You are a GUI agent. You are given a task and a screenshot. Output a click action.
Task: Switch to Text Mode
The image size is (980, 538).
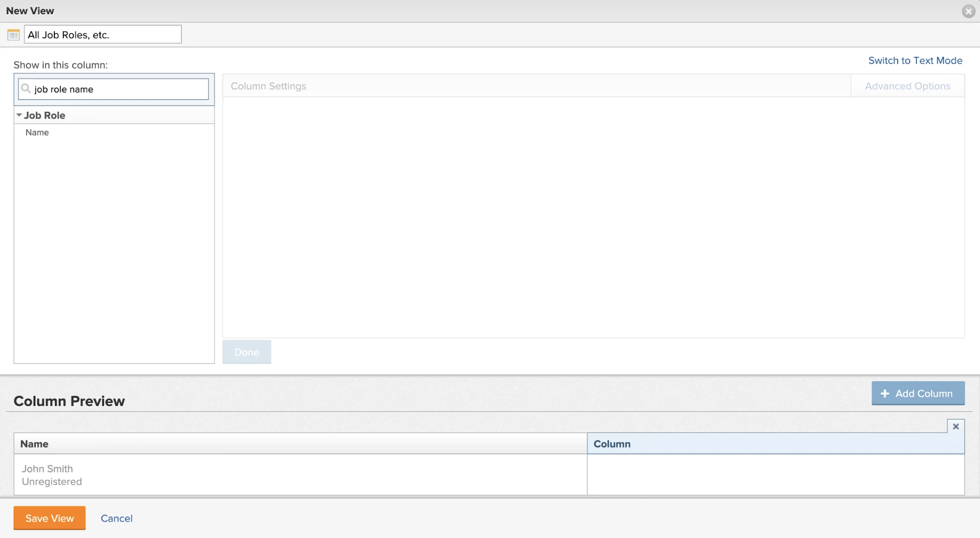point(915,60)
